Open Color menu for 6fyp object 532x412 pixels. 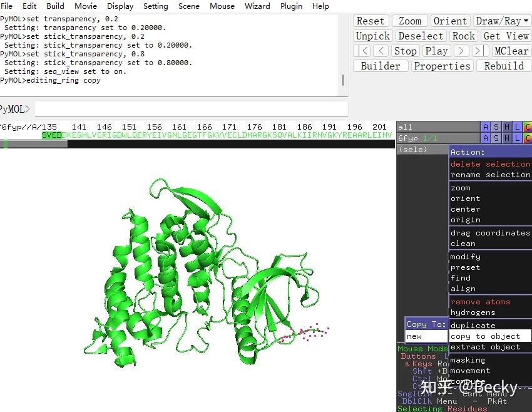pyautogui.click(x=527, y=138)
